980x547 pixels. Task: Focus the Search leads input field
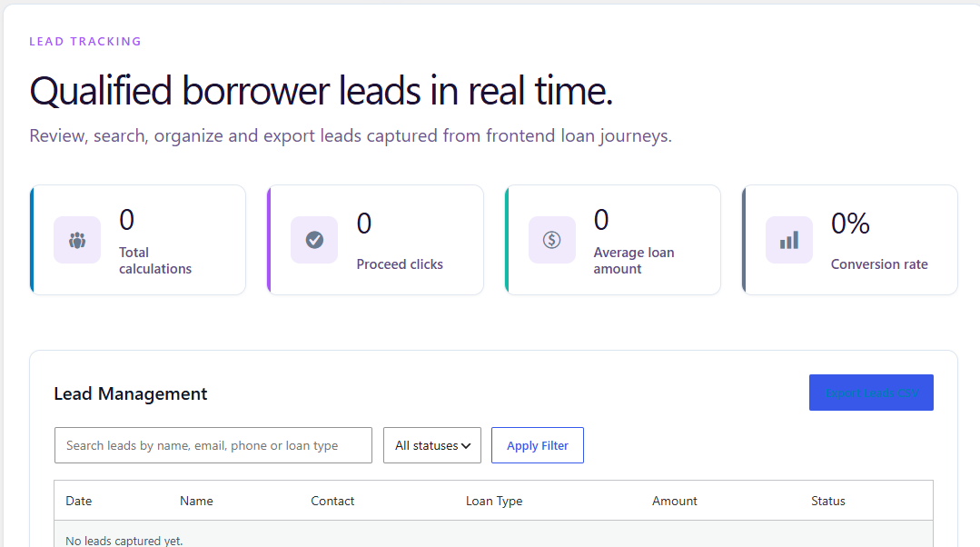[213, 445]
